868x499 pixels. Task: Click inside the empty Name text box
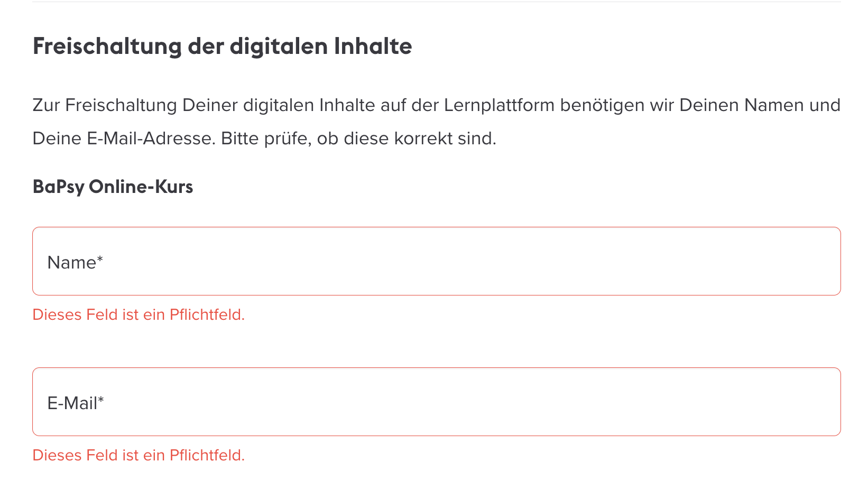pos(476,261)
